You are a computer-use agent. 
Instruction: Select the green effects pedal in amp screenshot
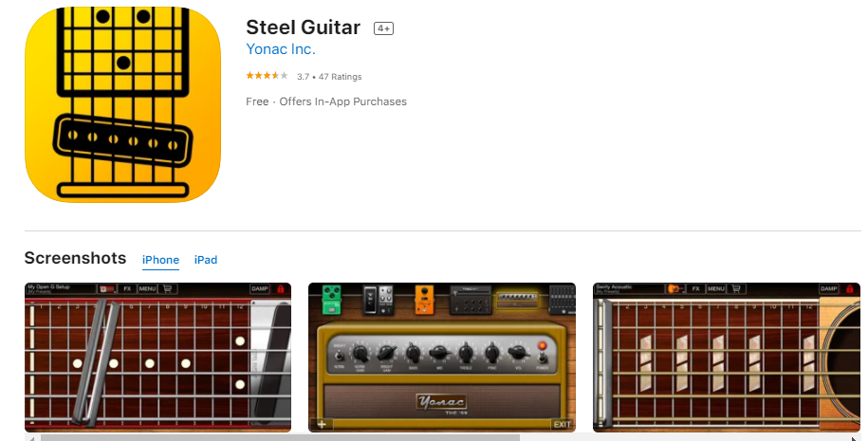(332, 300)
